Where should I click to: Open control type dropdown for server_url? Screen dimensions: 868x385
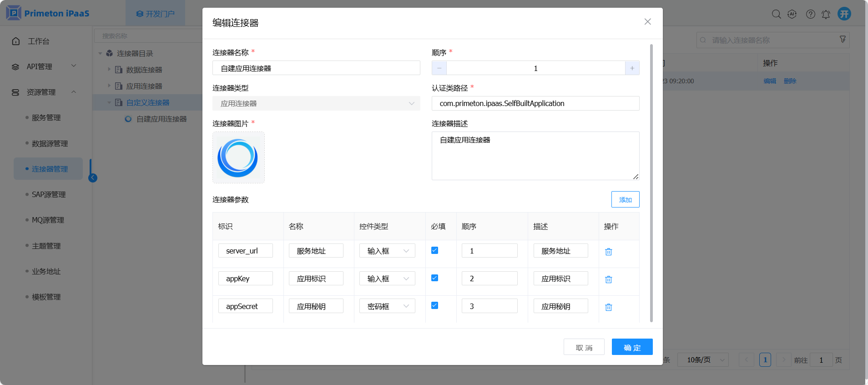point(387,251)
